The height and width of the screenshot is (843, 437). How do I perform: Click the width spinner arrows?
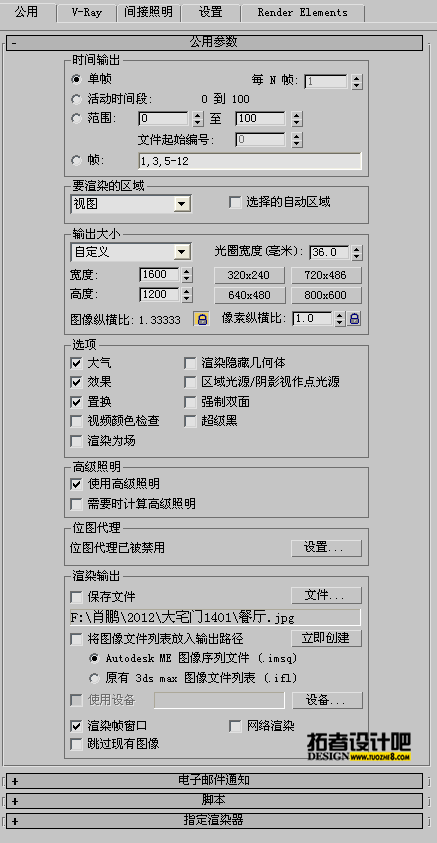(x=187, y=275)
